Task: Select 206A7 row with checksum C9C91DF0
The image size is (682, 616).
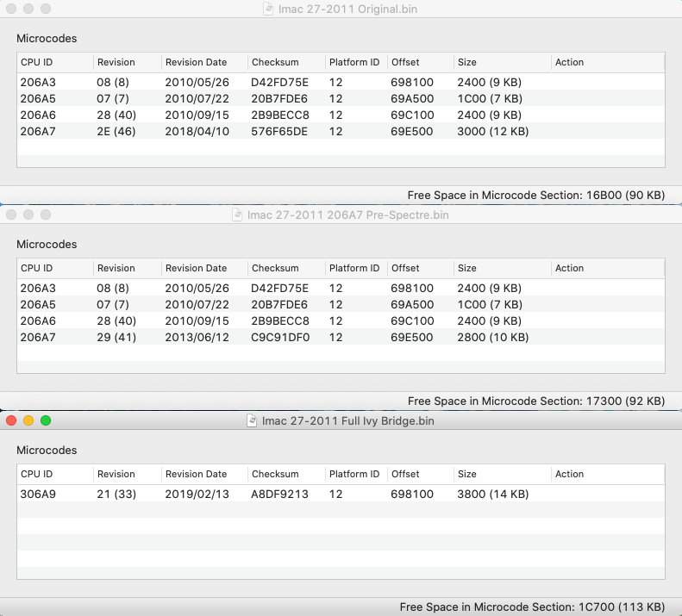Action: point(341,338)
